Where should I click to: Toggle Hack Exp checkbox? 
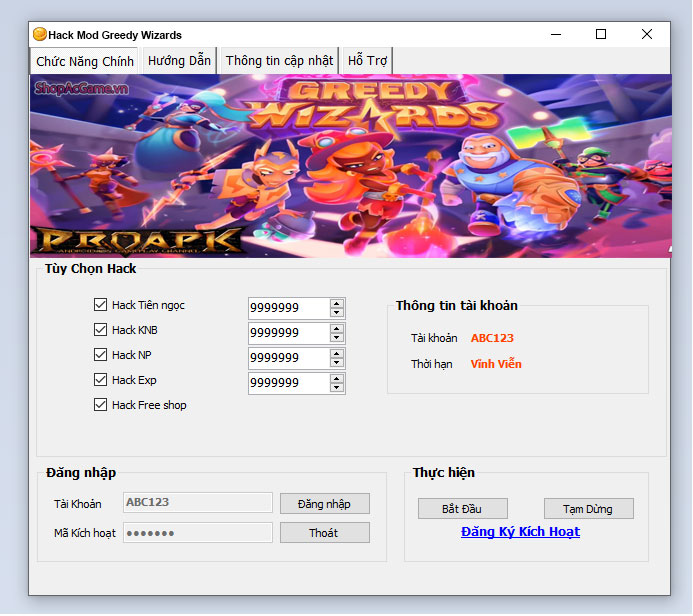point(100,380)
